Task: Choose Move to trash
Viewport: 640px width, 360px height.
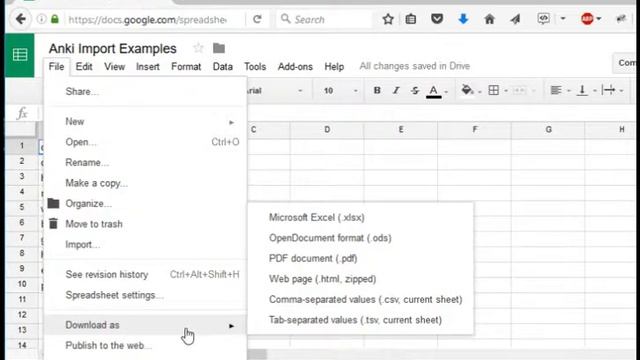Action: tap(145, 224)
